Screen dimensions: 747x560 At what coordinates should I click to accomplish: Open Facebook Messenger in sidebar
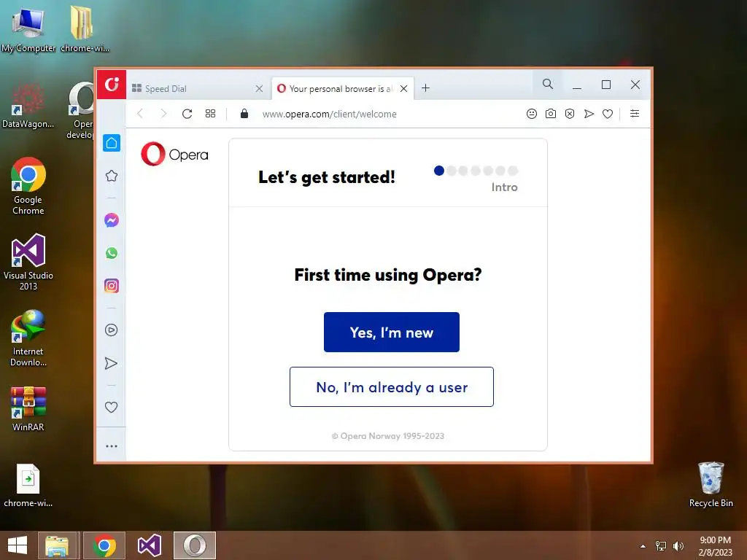click(x=112, y=220)
